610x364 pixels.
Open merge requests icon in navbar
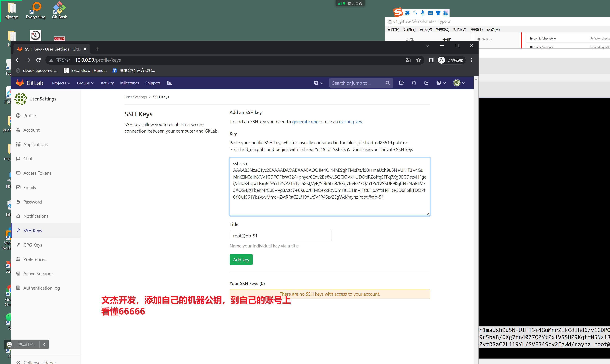pyautogui.click(x=414, y=83)
